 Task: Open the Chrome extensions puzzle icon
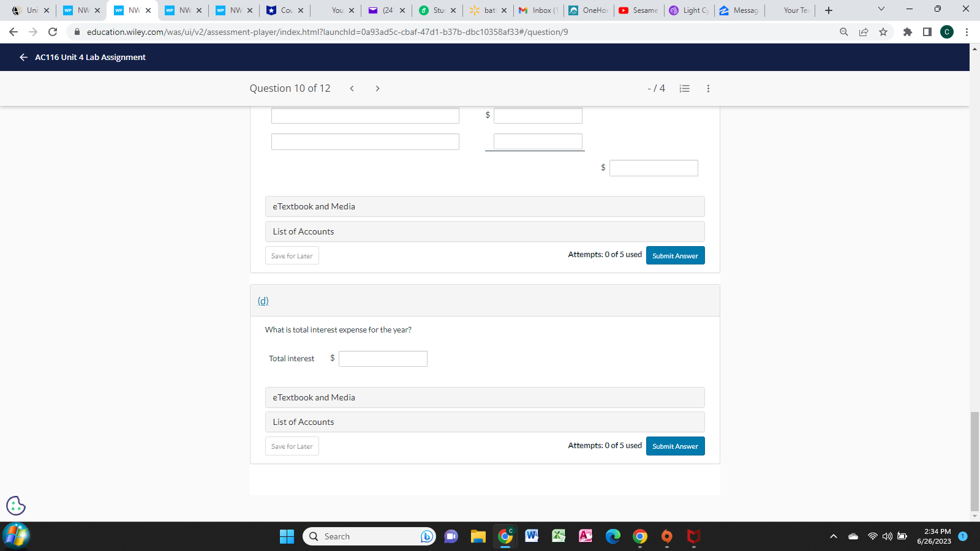[x=908, y=32]
